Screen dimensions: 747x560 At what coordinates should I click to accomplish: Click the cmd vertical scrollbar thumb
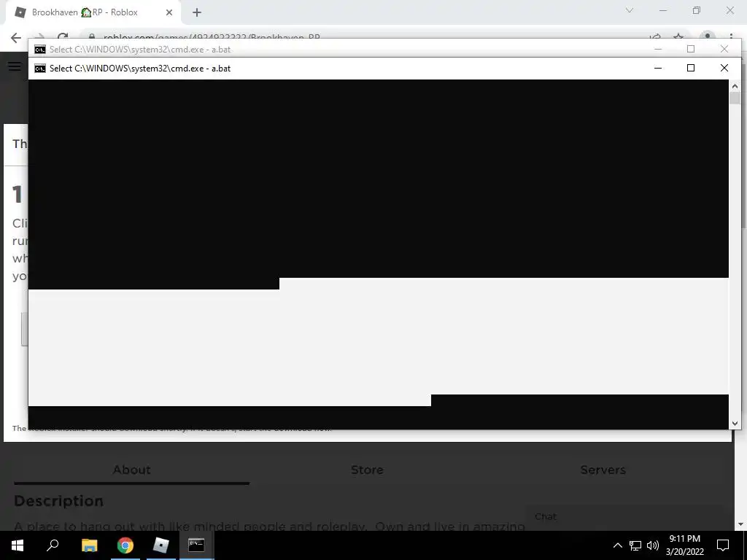[735, 98]
